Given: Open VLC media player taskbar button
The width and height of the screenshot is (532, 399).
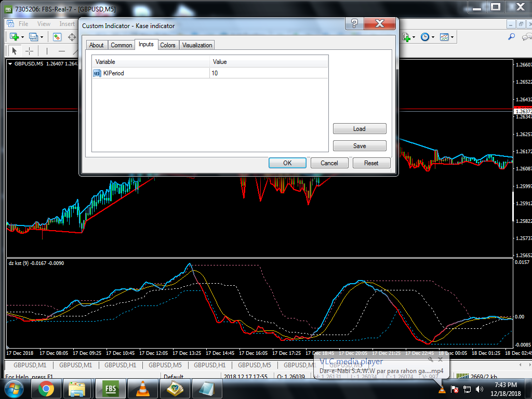Looking at the screenshot, I should click(143, 389).
